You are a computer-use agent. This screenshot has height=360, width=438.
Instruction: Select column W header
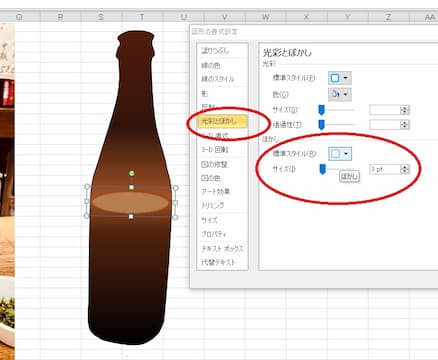pyautogui.click(x=265, y=17)
